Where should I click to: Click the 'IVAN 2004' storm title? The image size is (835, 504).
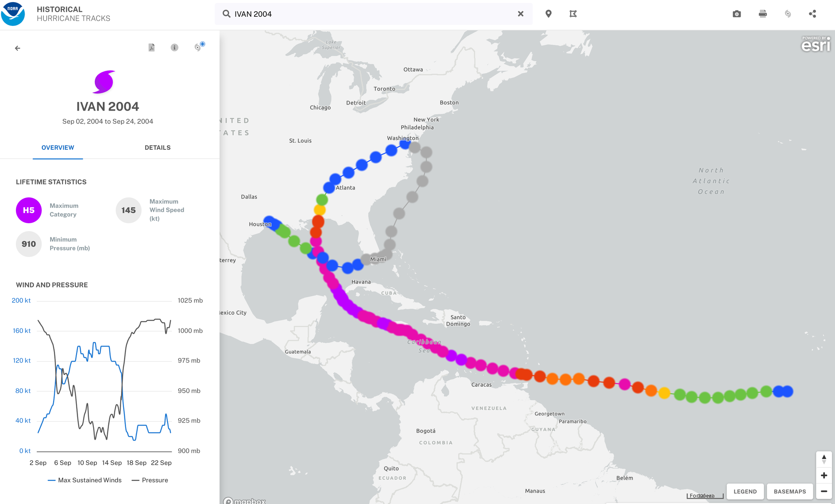click(x=108, y=106)
